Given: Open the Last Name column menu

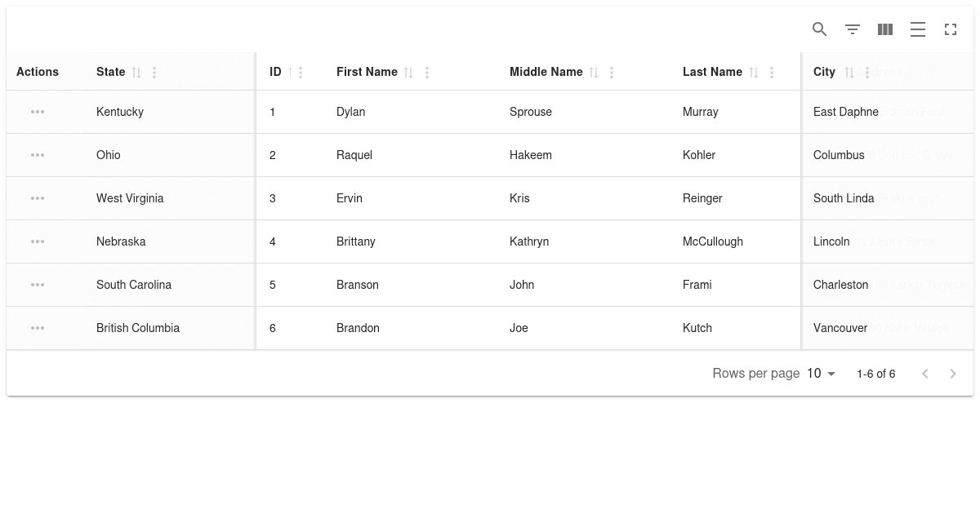Looking at the screenshot, I should coord(771,72).
